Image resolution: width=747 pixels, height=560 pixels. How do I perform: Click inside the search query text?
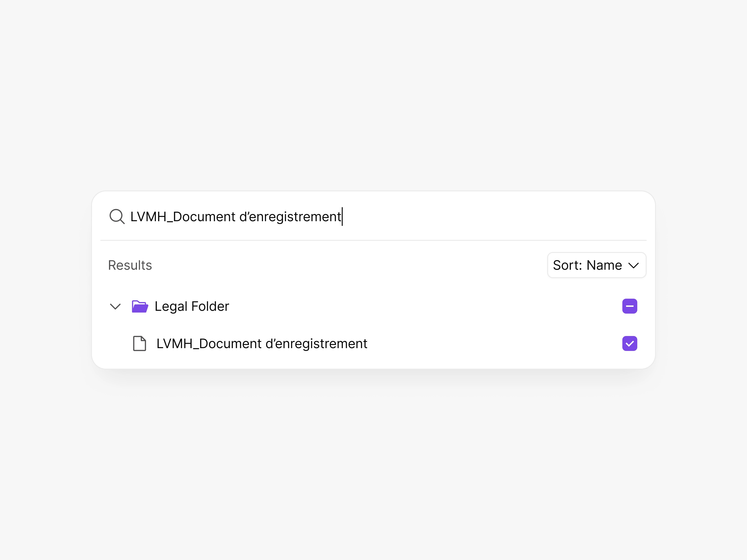click(x=235, y=217)
